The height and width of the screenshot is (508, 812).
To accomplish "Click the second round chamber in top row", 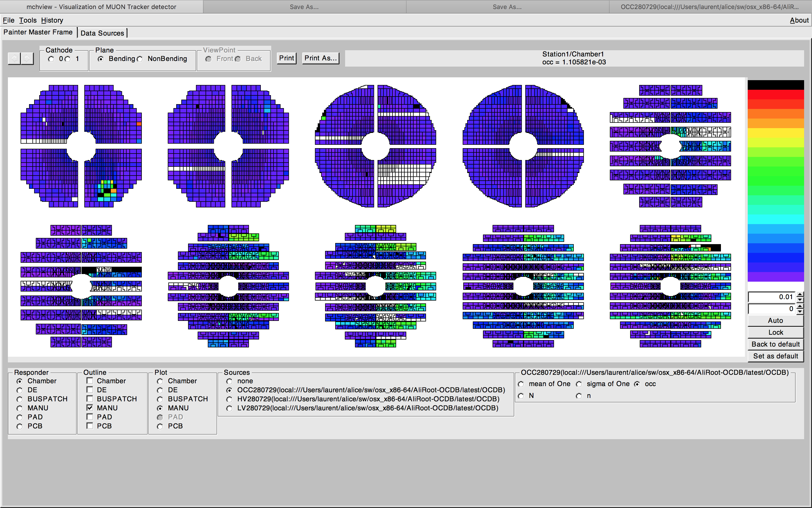I will pyautogui.click(x=228, y=146).
